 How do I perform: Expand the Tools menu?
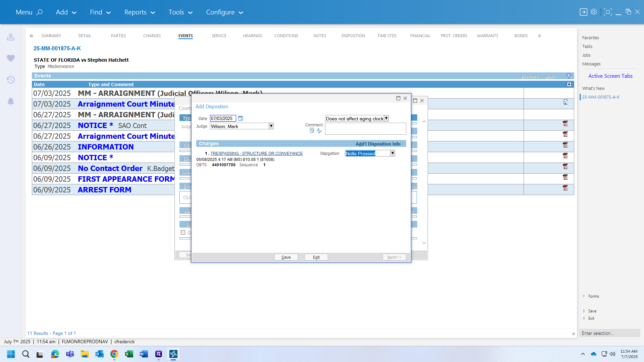point(180,12)
